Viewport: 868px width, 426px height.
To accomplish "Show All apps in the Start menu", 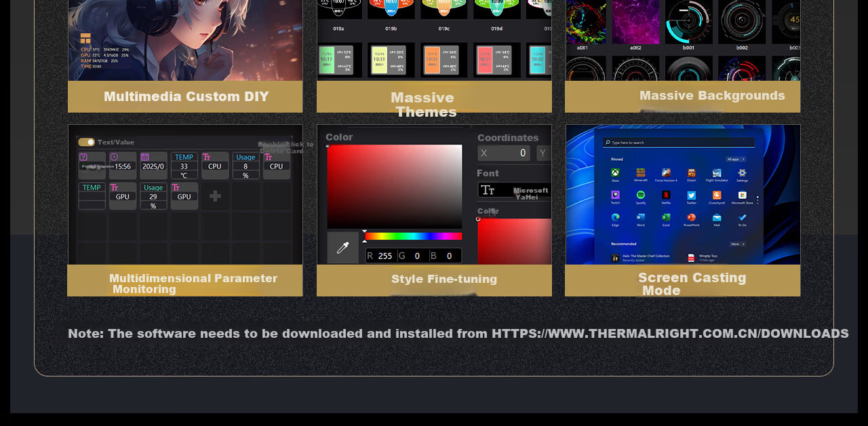I will tap(736, 159).
